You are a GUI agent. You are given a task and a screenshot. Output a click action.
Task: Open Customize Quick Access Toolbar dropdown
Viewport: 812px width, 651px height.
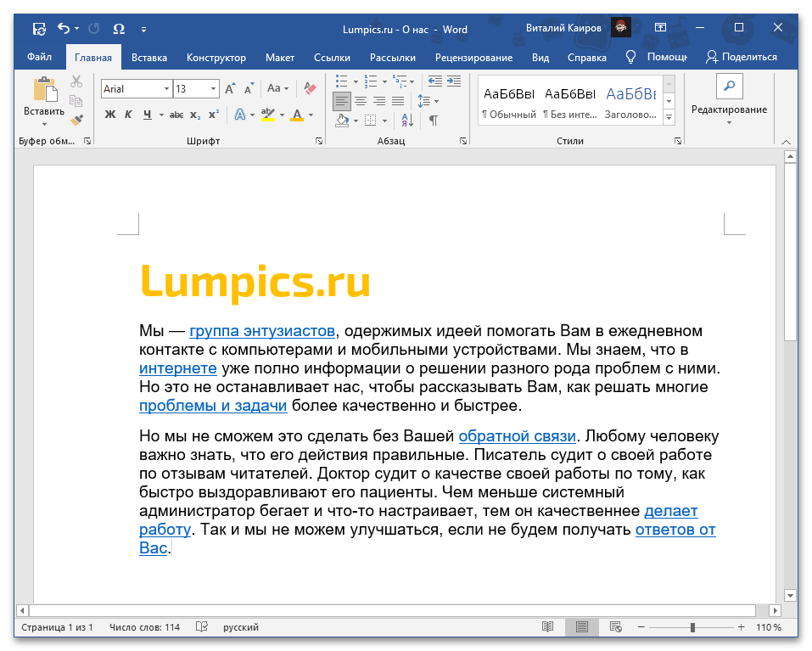tap(143, 30)
